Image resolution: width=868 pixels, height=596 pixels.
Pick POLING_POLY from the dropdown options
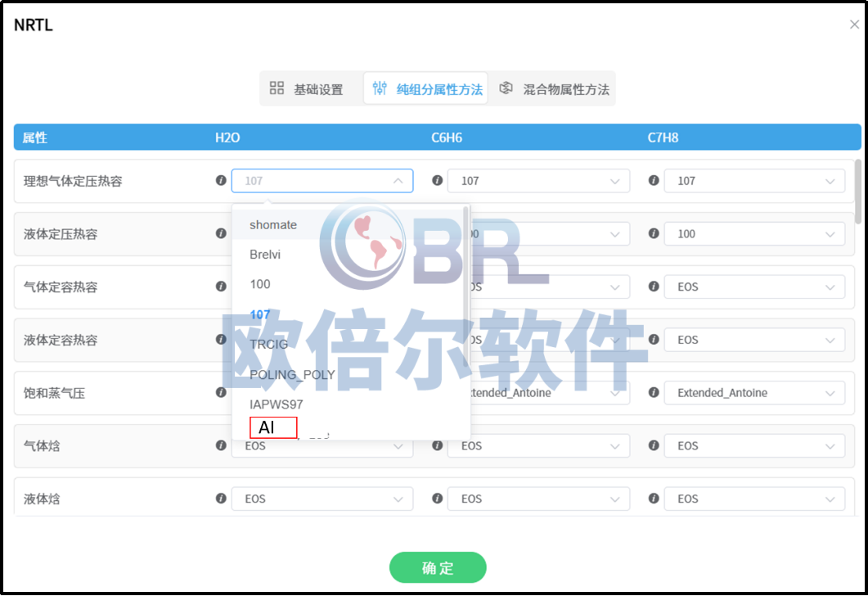pyautogui.click(x=292, y=374)
